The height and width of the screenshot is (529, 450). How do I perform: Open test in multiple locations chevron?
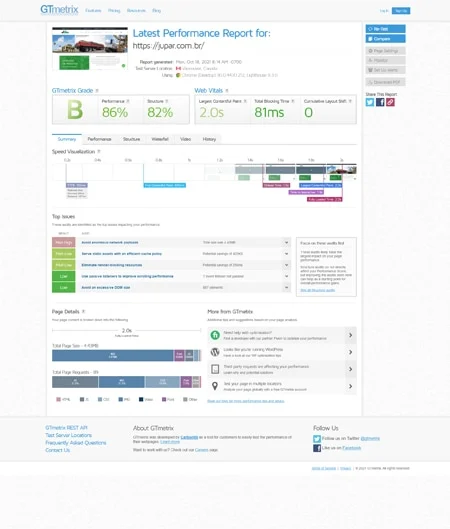350,386
